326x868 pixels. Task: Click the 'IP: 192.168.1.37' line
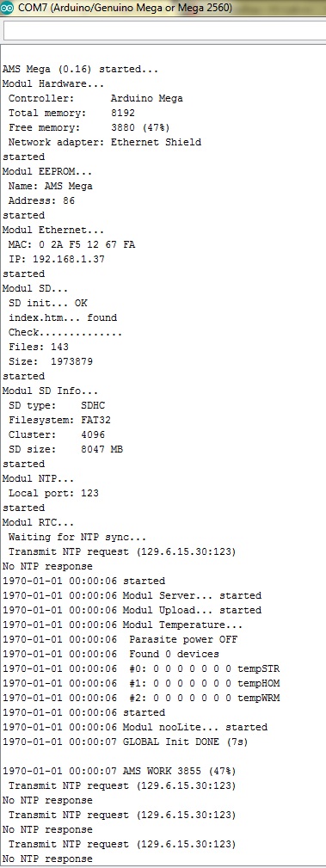pos(57,259)
